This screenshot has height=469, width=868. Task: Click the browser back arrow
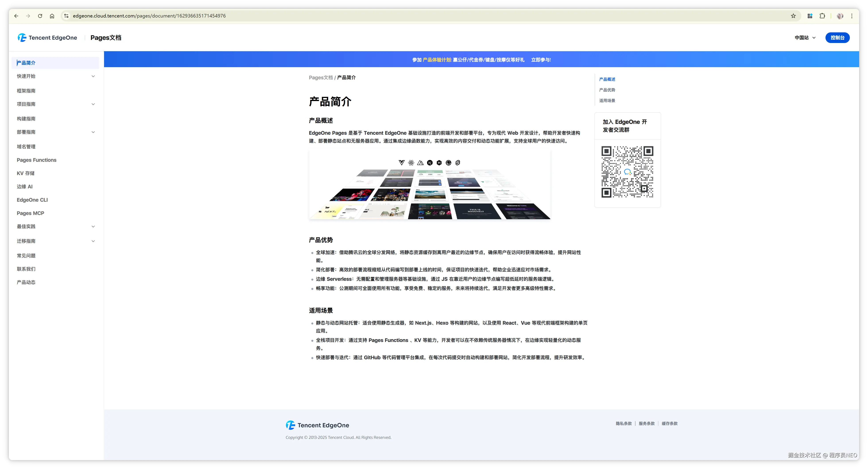(16, 16)
